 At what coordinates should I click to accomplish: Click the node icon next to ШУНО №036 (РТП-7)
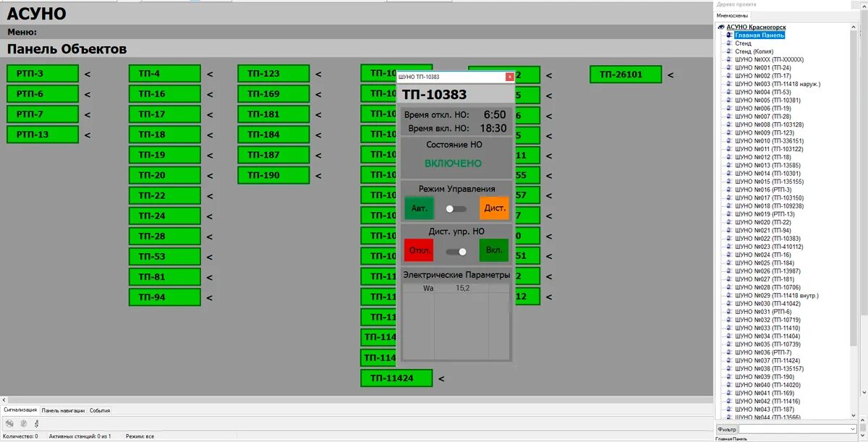(x=730, y=352)
